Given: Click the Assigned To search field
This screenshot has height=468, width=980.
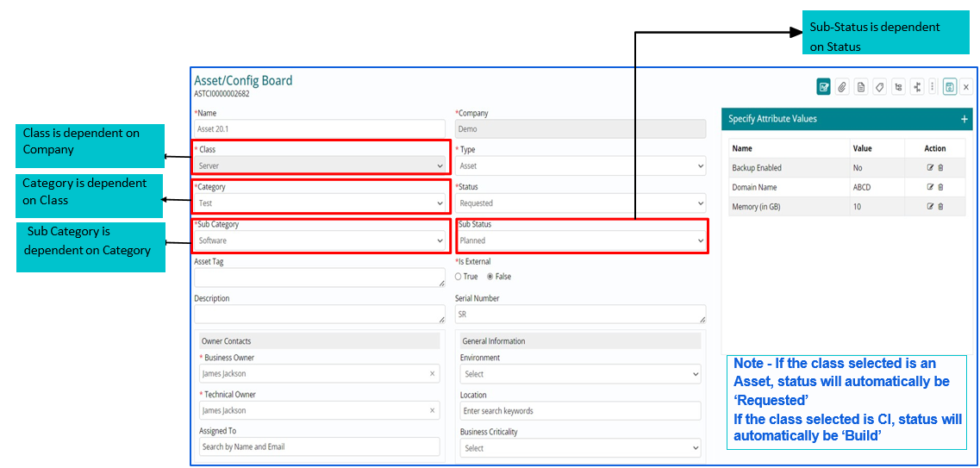Looking at the screenshot, I should click(x=319, y=446).
